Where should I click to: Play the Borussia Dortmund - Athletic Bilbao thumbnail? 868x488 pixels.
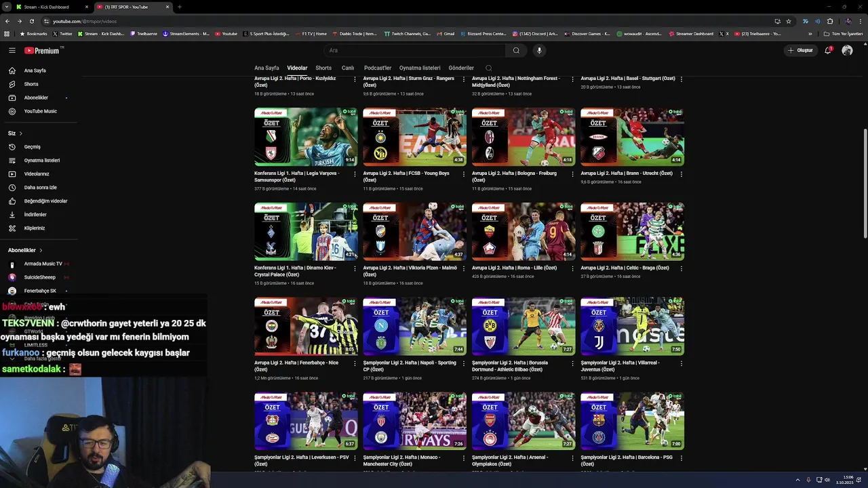[x=524, y=327]
